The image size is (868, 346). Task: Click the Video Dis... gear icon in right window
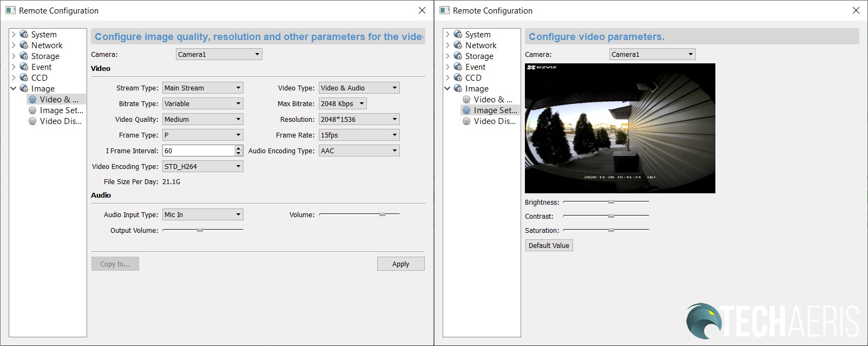coord(466,121)
